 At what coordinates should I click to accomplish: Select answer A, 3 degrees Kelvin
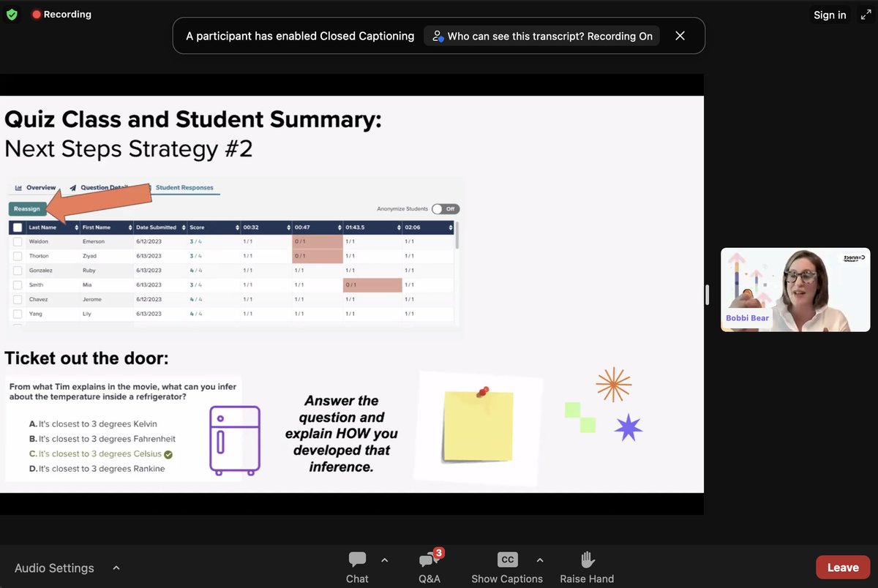[93, 424]
